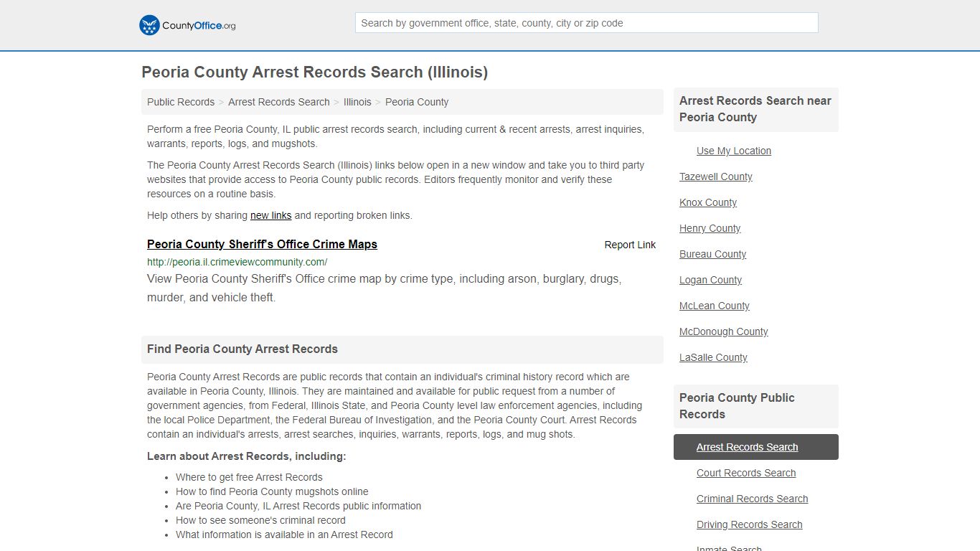
Task: Open the CountyOffice.org logo homepage
Action: 187,25
